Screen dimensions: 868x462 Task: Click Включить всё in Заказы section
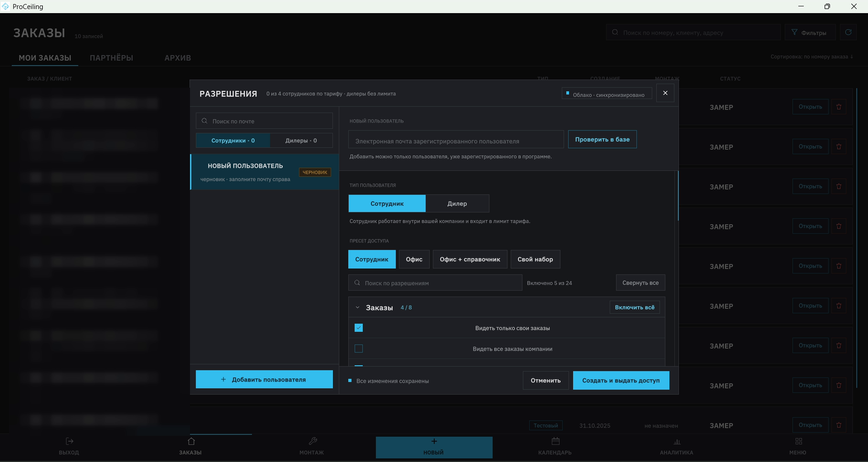(x=635, y=307)
